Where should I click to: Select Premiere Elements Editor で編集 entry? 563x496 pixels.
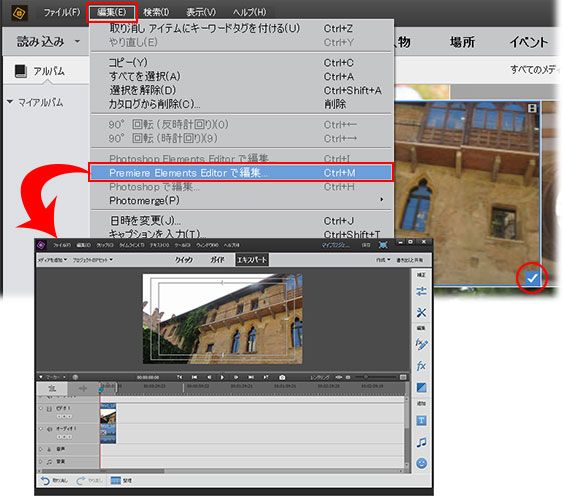pos(241,173)
